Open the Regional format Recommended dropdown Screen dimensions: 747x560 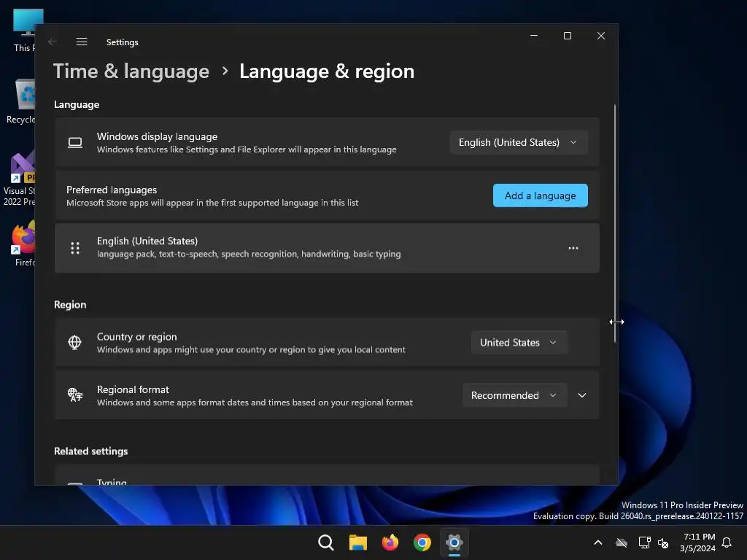(x=514, y=395)
